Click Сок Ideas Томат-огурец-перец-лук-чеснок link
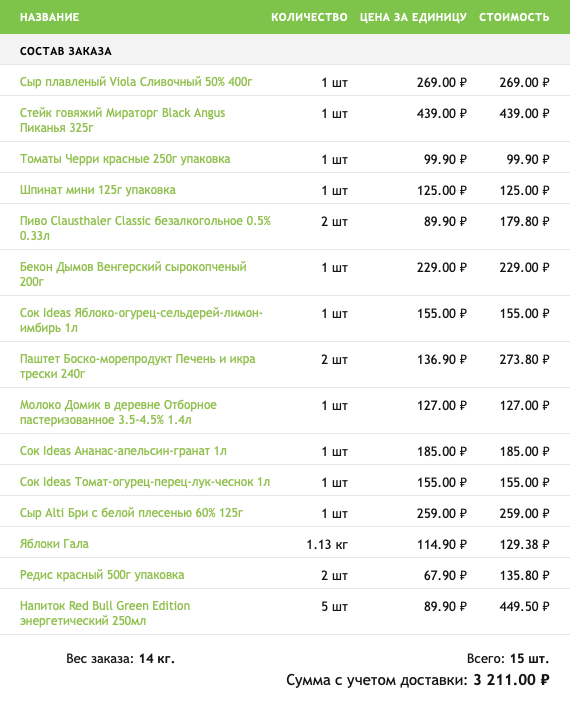Viewport: 570px width, 707px height. pyautogui.click(x=145, y=482)
